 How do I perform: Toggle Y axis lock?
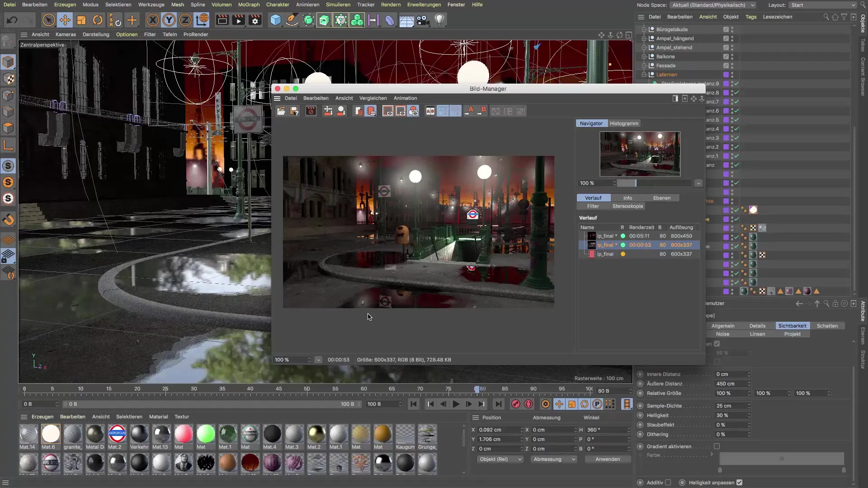169,20
